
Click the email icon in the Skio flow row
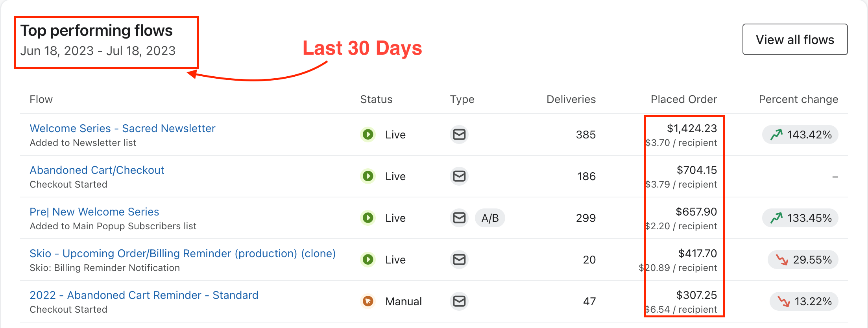(459, 260)
